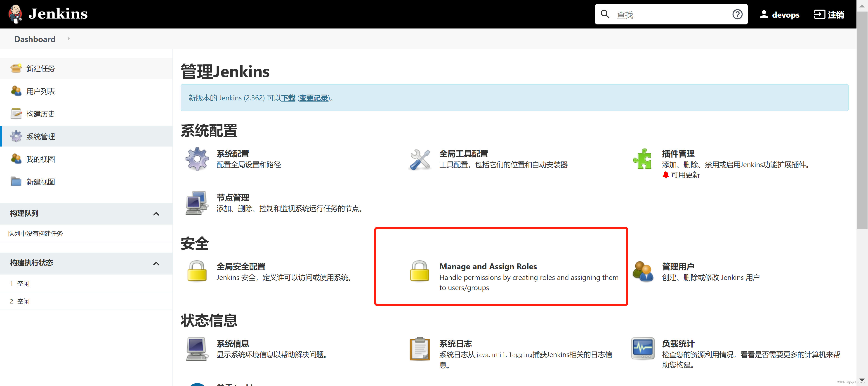Screen dimensions: 868x386
Task: Open 系统配置 via the gear icon
Action: 197,159
